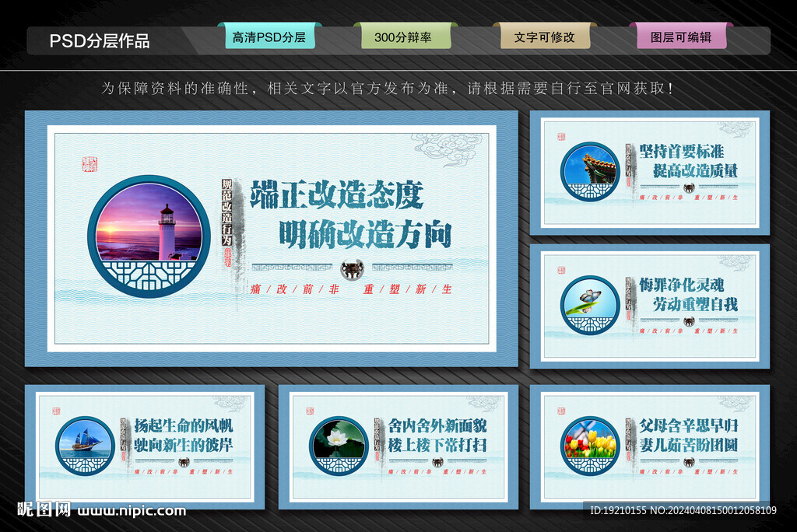Click the tulips circular image
Image resolution: width=797 pixels, height=532 pixels.
click(590, 446)
